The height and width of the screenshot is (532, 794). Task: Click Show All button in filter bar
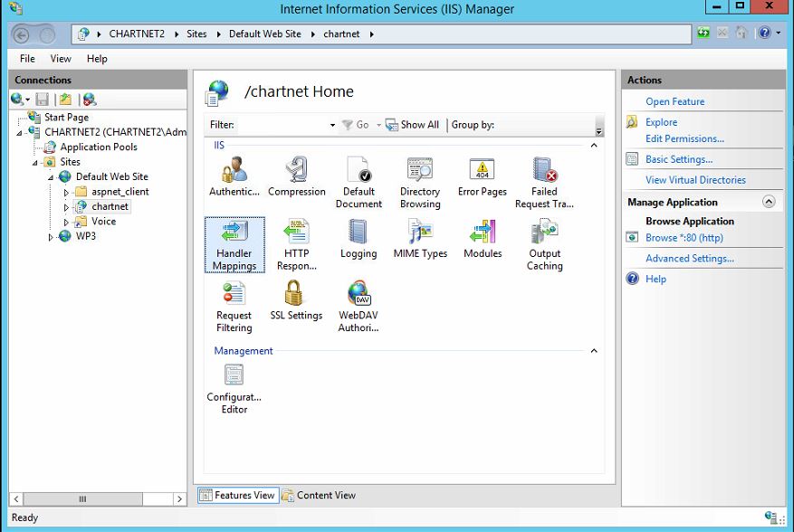tap(412, 125)
